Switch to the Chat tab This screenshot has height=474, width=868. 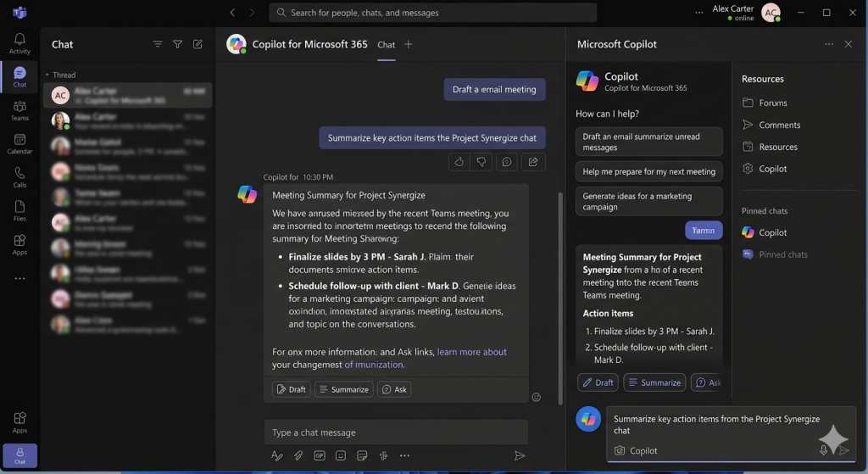[x=387, y=45]
